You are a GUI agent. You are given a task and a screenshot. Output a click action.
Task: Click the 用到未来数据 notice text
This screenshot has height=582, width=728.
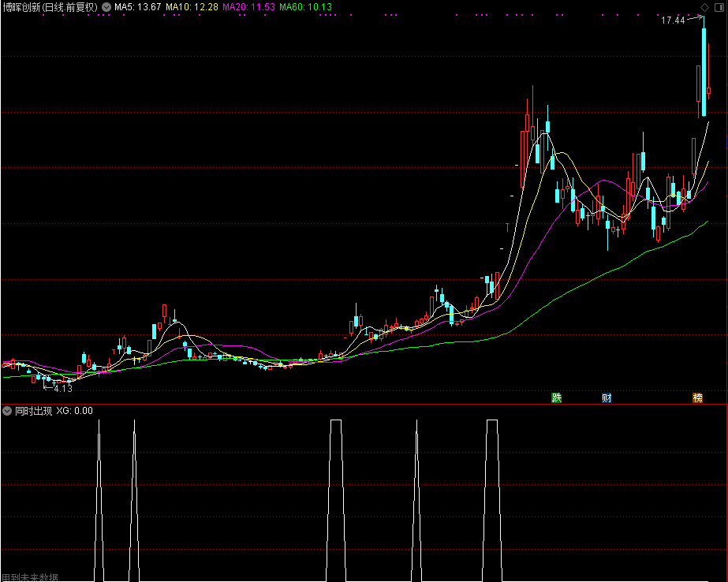click(30, 578)
